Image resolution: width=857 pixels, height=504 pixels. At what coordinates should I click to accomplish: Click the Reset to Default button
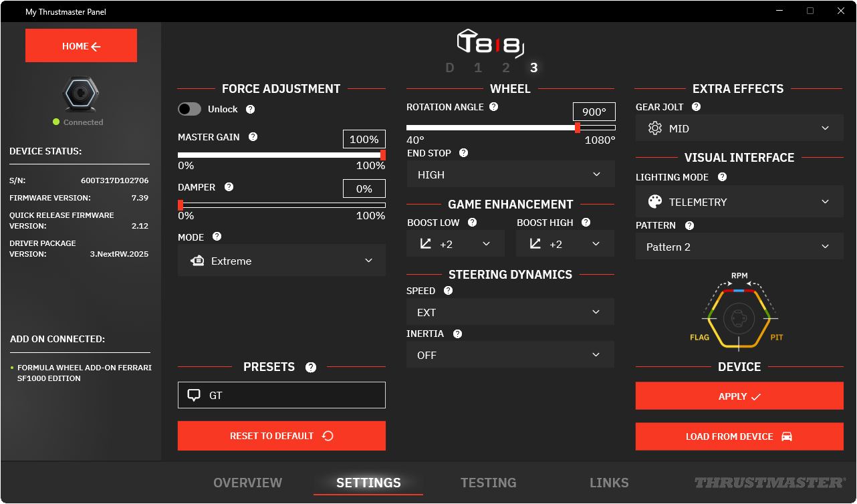(281, 436)
